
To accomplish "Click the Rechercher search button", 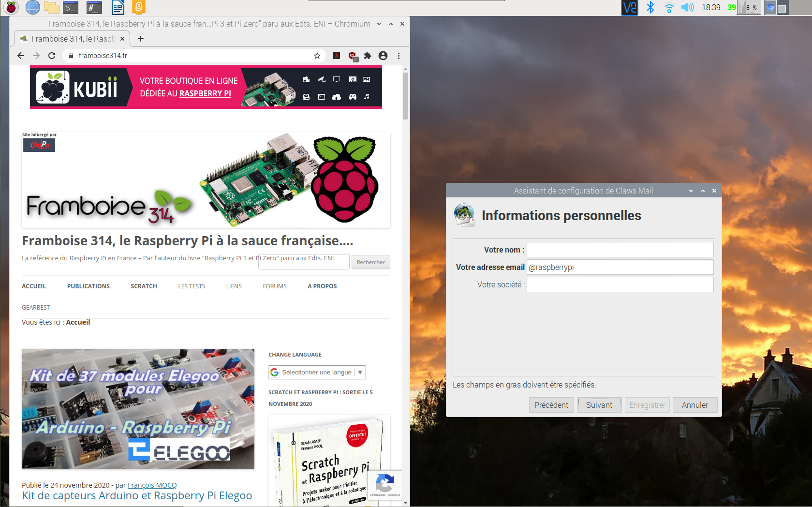I will click(371, 262).
